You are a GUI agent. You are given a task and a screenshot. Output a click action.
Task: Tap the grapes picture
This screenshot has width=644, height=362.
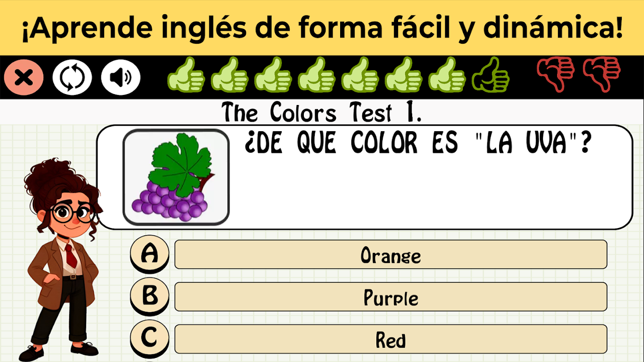click(x=176, y=177)
